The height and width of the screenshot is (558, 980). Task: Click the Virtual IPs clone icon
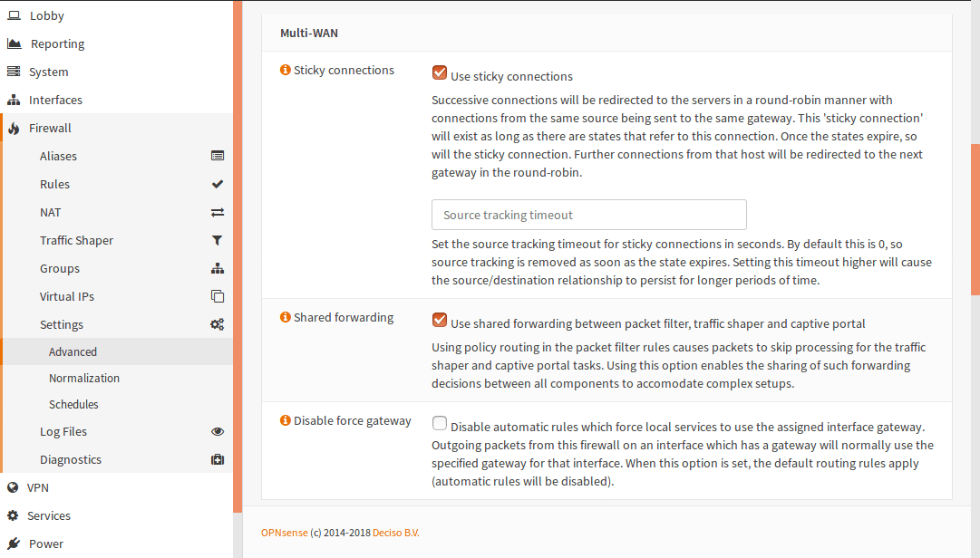[x=218, y=296]
